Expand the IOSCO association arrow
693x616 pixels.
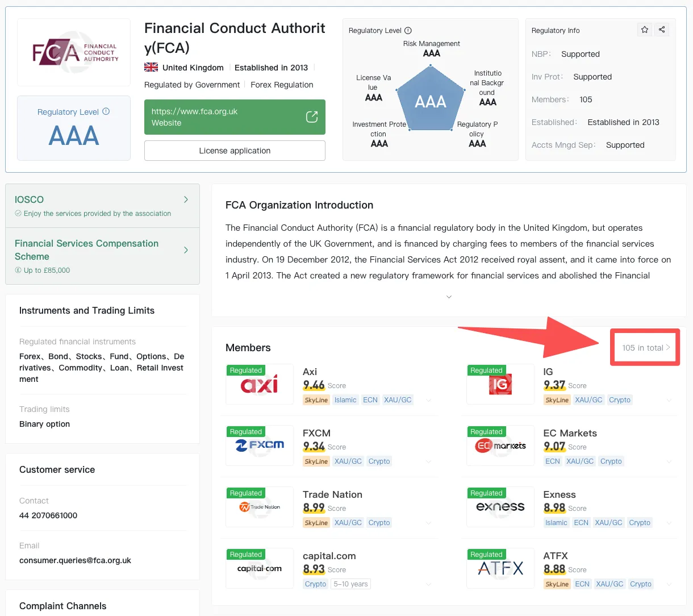click(186, 199)
